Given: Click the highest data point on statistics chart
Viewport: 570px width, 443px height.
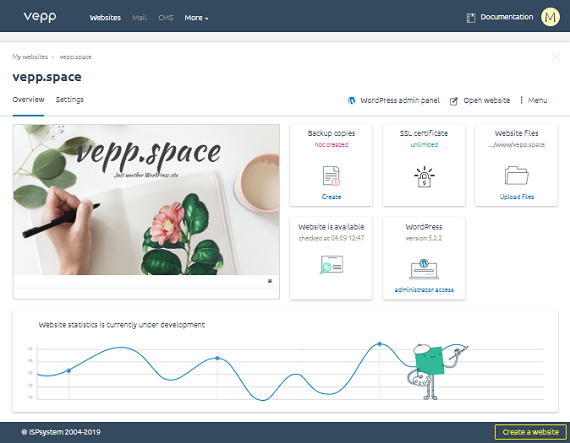Looking at the screenshot, I should [380, 344].
